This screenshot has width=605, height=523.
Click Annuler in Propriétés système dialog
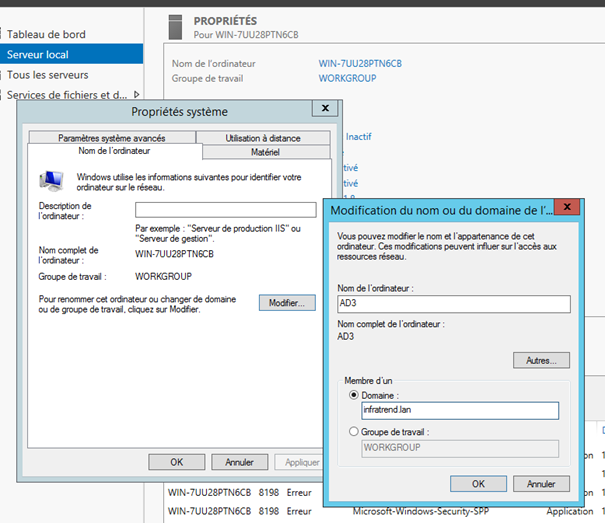(238, 462)
